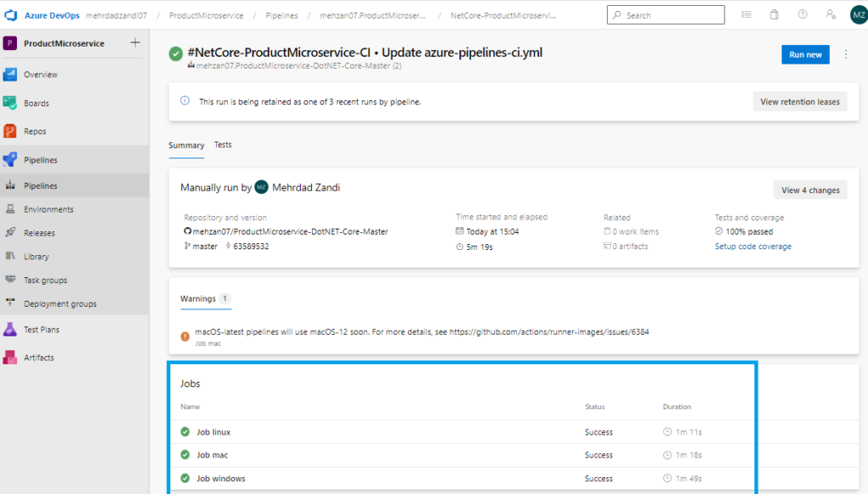Screen dimensions: 868x494
Task: Select the Summary tab
Action: (186, 145)
